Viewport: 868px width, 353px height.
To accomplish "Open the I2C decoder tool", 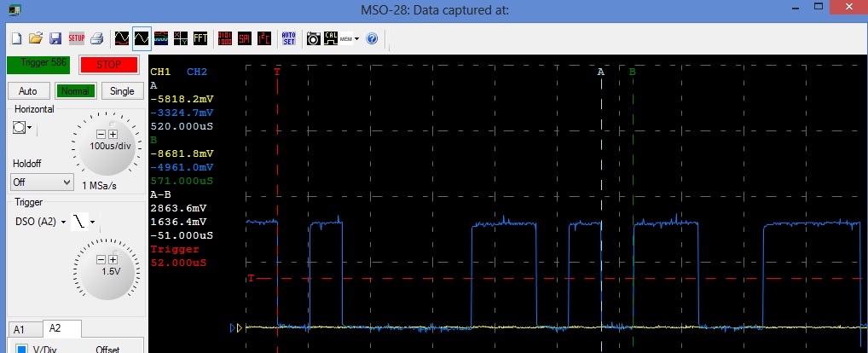I will click(x=263, y=38).
